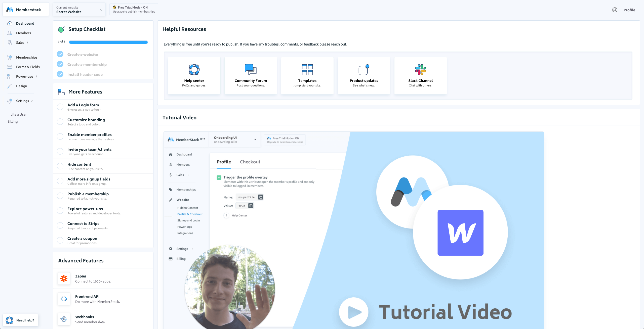
Task: Click the Forms & Fields icon
Action: (x=10, y=67)
